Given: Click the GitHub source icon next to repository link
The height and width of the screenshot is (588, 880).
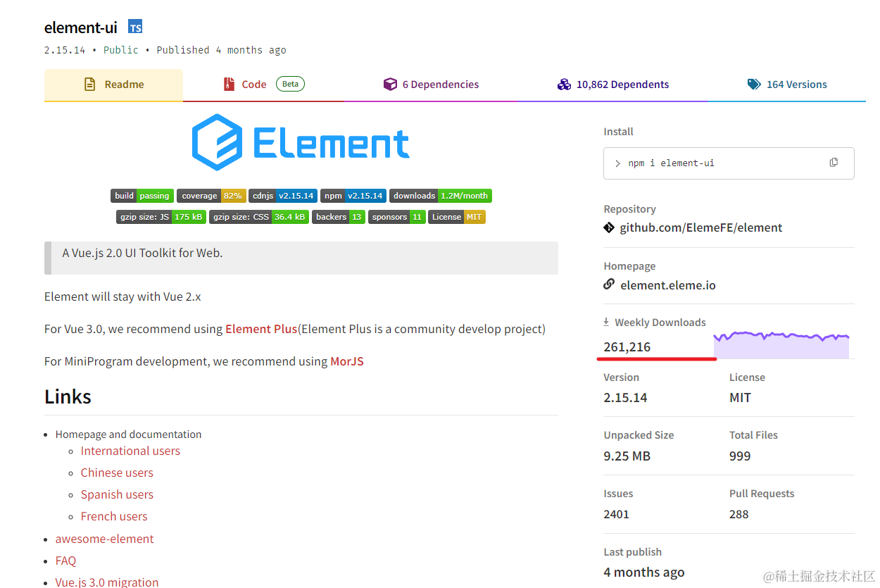Looking at the screenshot, I should [x=608, y=227].
